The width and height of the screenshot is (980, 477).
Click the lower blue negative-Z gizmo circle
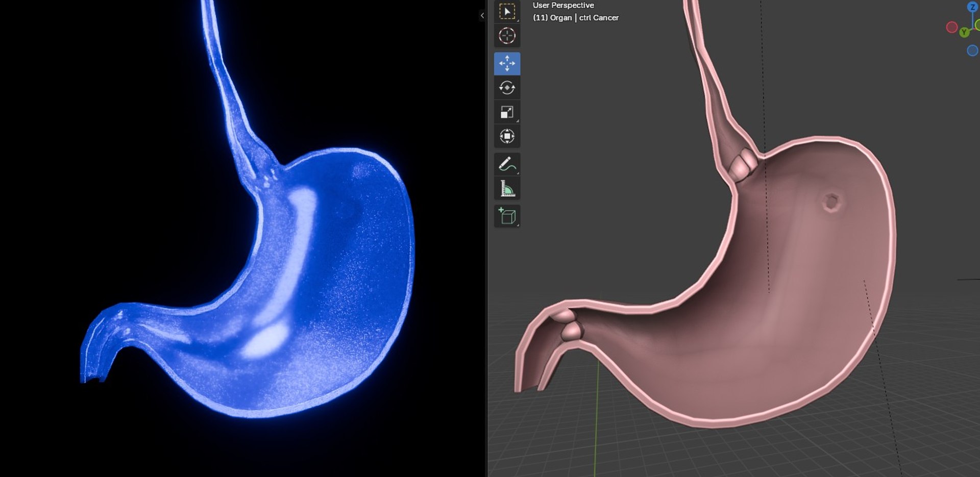coord(972,51)
